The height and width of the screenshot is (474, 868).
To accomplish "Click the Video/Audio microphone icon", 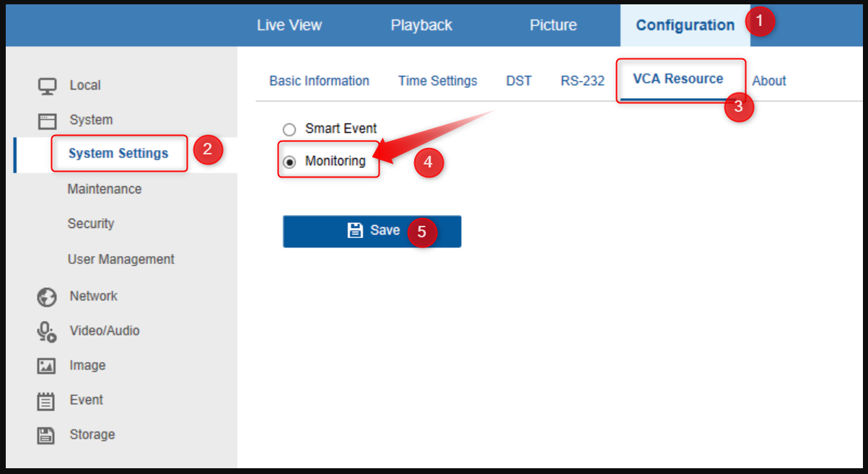I will pos(47,331).
